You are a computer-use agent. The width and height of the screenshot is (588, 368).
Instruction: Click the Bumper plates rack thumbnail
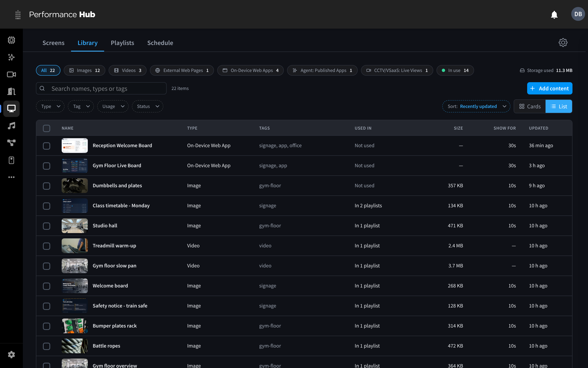75,326
